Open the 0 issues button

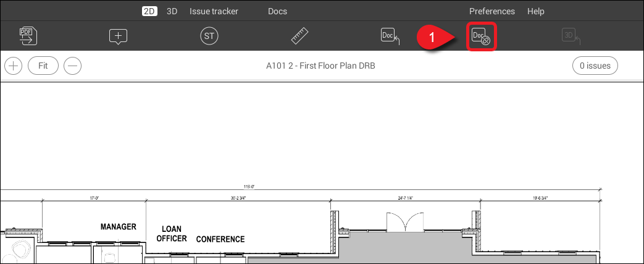[595, 66]
